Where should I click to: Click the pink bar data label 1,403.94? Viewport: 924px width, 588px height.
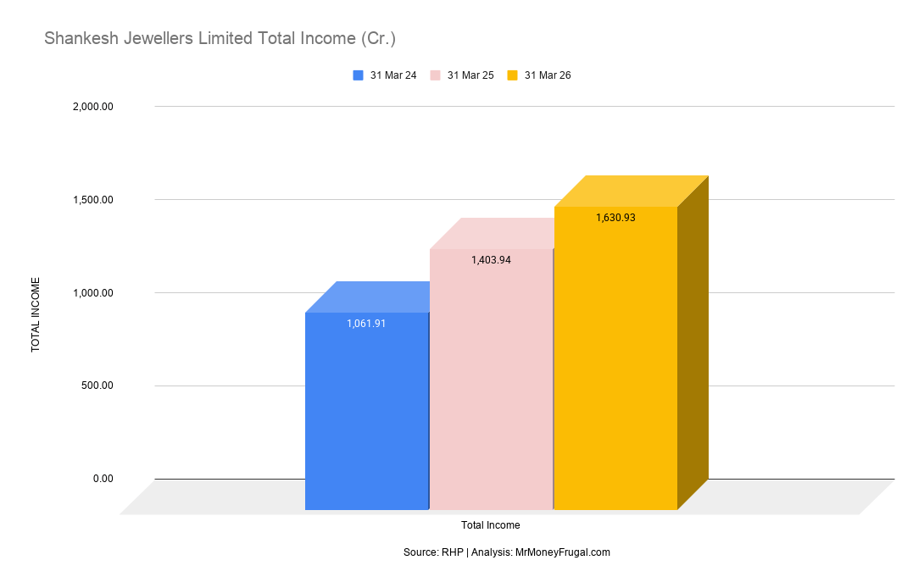(x=491, y=260)
